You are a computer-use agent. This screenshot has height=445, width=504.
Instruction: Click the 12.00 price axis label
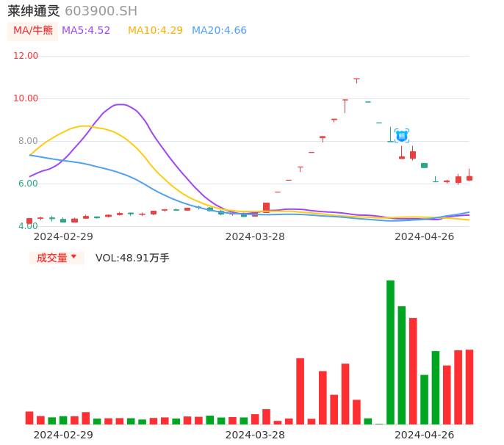pyautogui.click(x=26, y=56)
